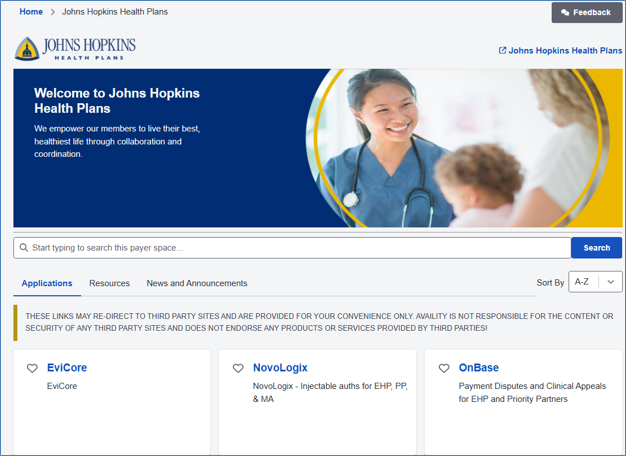The width and height of the screenshot is (626, 456).
Task: Click the 'Welcome to Johns Hopkins Health Plans' heading
Action: tap(117, 101)
